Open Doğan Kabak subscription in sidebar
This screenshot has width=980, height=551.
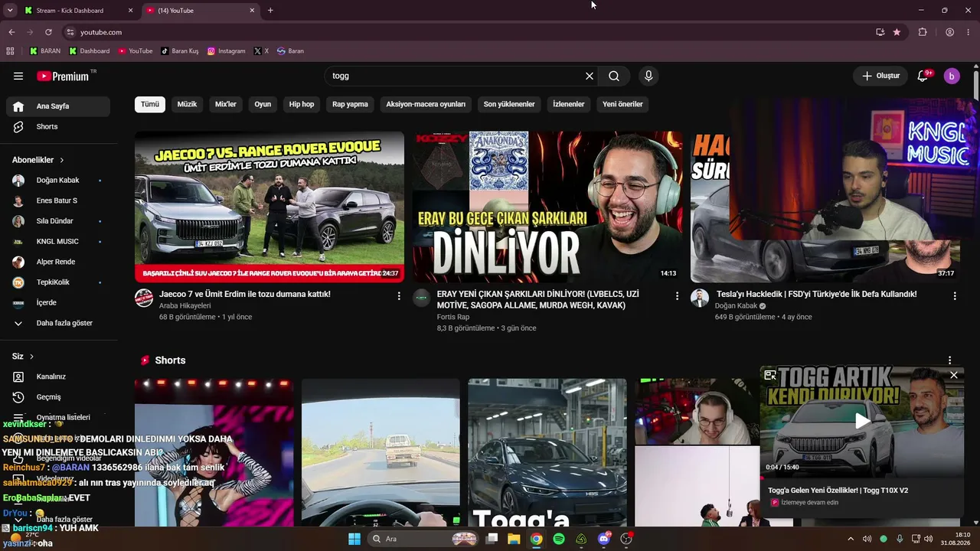click(58, 181)
